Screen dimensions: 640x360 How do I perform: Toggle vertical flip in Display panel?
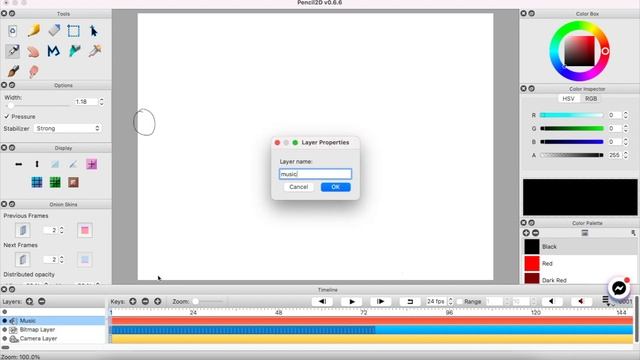pos(37,164)
